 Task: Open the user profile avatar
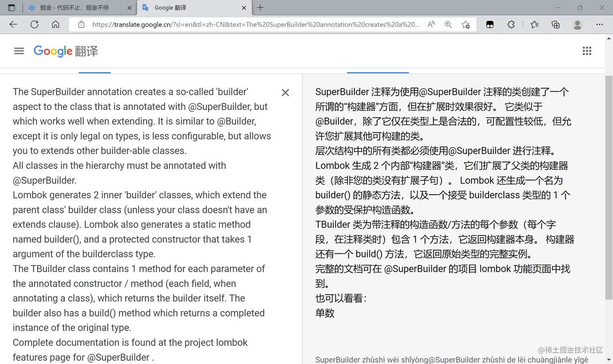coord(577,24)
